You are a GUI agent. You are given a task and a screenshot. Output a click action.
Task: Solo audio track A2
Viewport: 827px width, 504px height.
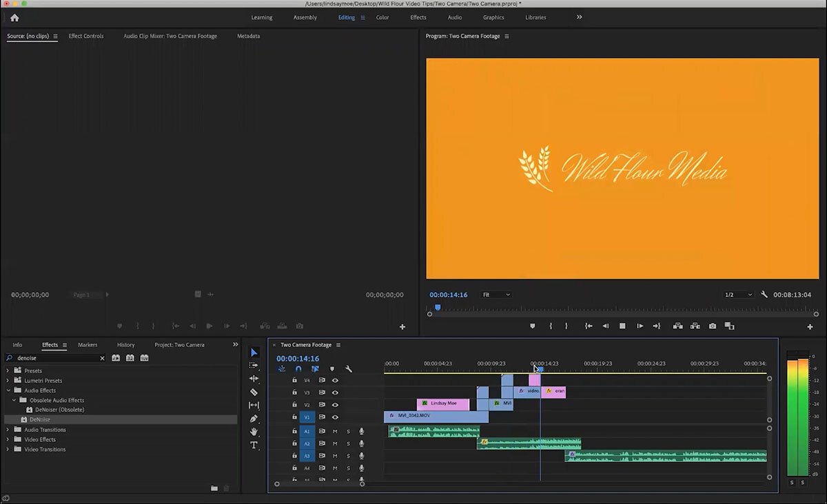[x=348, y=443]
